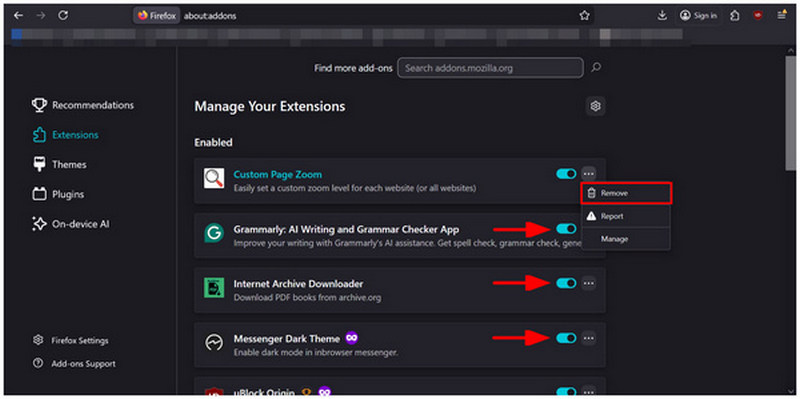The width and height of the screenshot is (800, 399).
Task: Click the forward navigation arrow
Action: pos(41,16)
